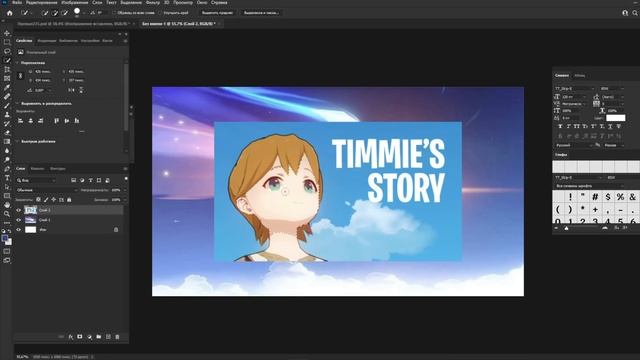Click the foreground color swatch
This screenshot has width=640, height=360.
click(x=4, y=238)
